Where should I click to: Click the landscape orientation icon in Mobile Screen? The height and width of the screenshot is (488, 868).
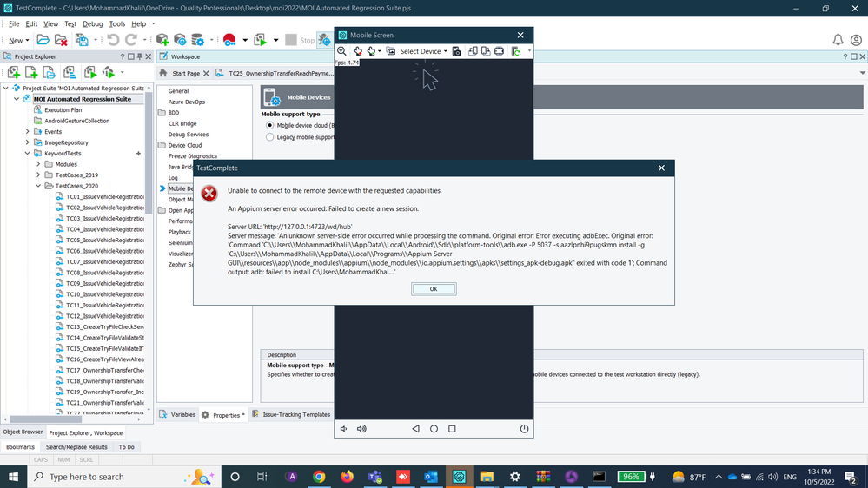500,51
